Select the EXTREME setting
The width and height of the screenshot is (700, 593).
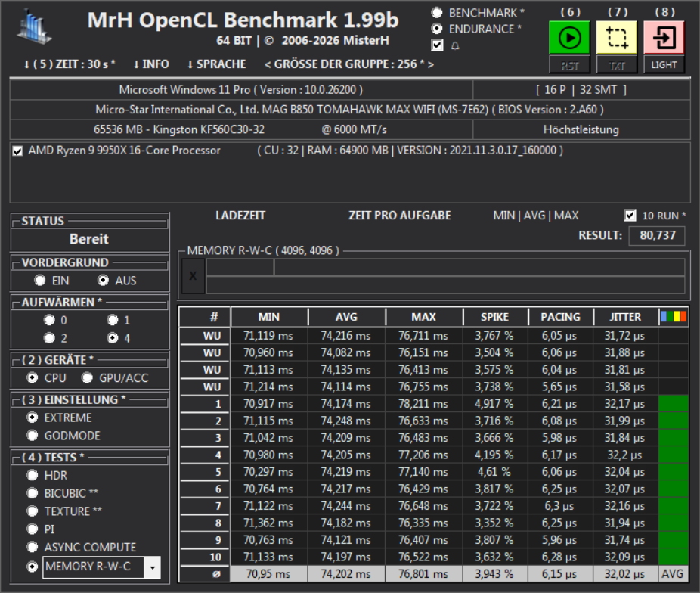point(33,417)
